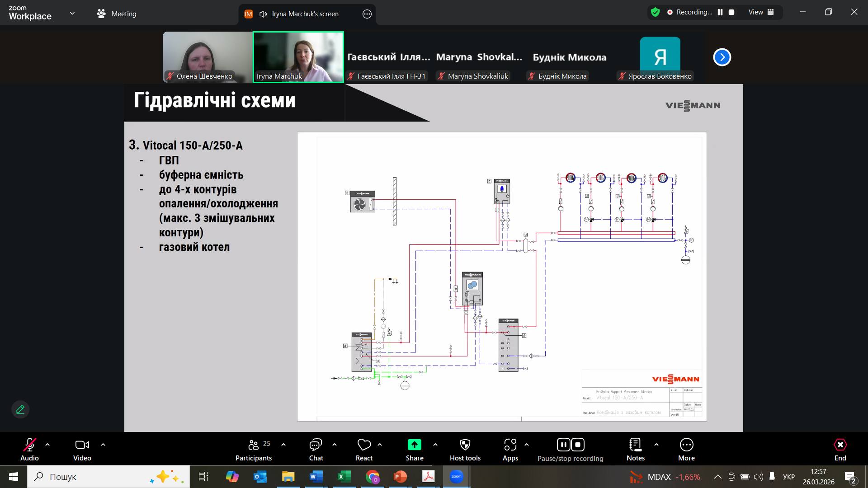The height and width of the screenshot is (488, 868).
Task: Open the Apps menu icon
Action: coord(510,445)
